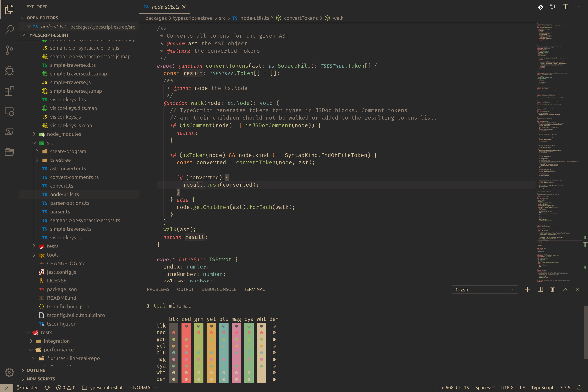Create a new terminal with plus icon
Screen dimensions: 588x392
point(527,289)
